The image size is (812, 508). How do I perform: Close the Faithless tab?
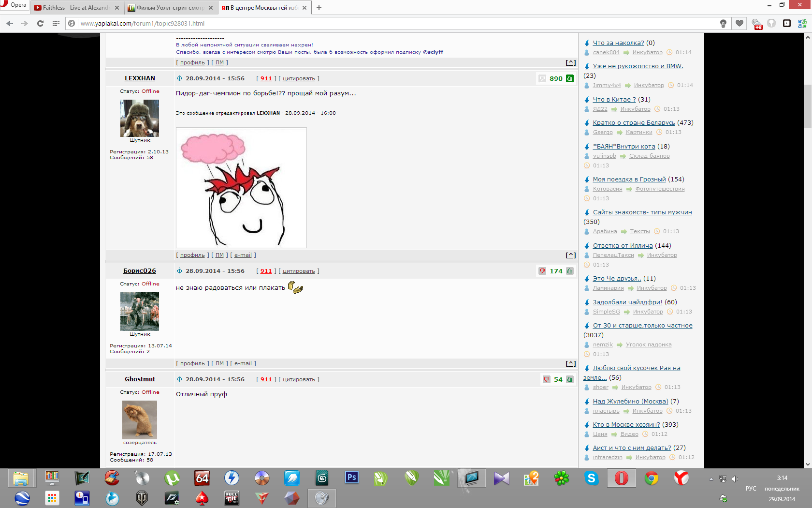pyautogui.click(x=117, y=8)
